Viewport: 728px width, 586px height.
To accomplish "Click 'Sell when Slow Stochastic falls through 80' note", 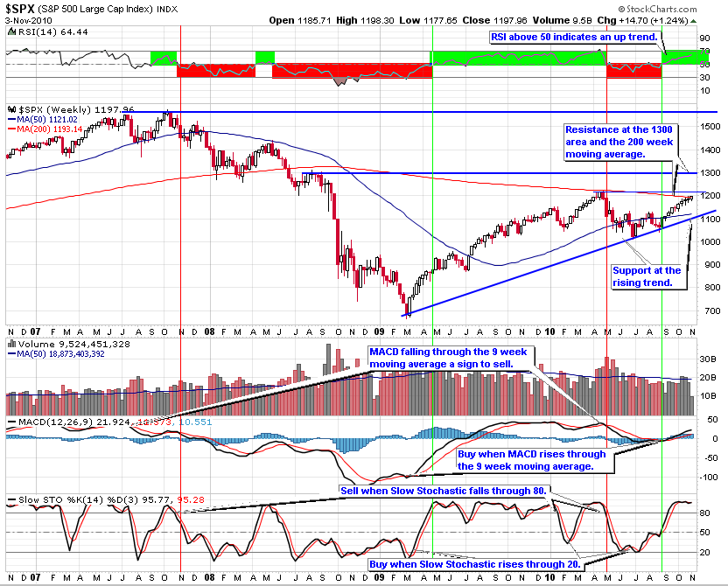I will [444, 492].
